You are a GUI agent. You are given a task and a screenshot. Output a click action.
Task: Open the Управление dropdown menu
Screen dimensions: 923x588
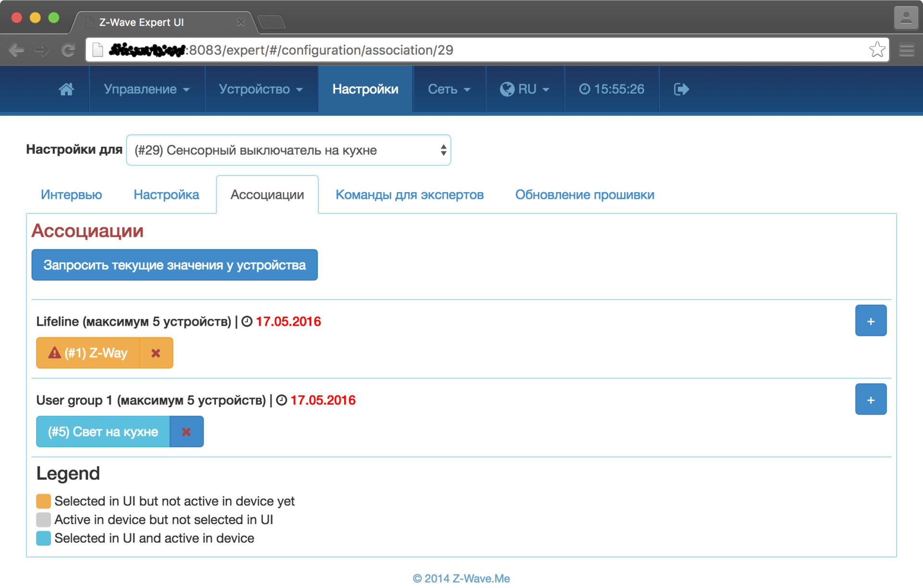pyautogui.click(x=147, y=89)
